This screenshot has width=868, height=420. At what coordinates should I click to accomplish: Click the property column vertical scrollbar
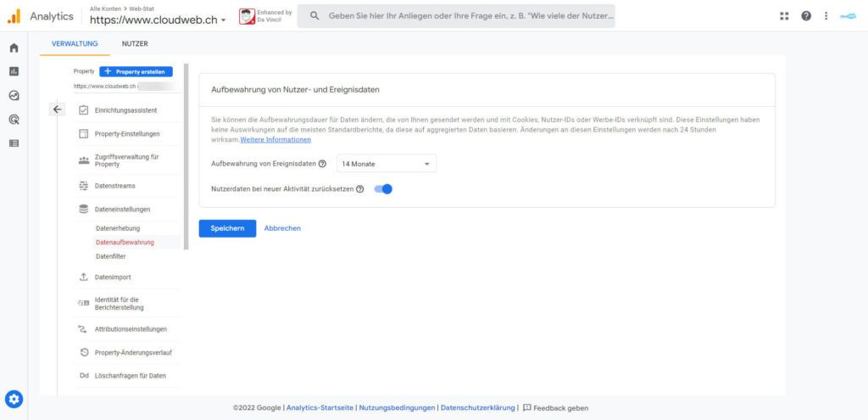click(x=186, y=156)
